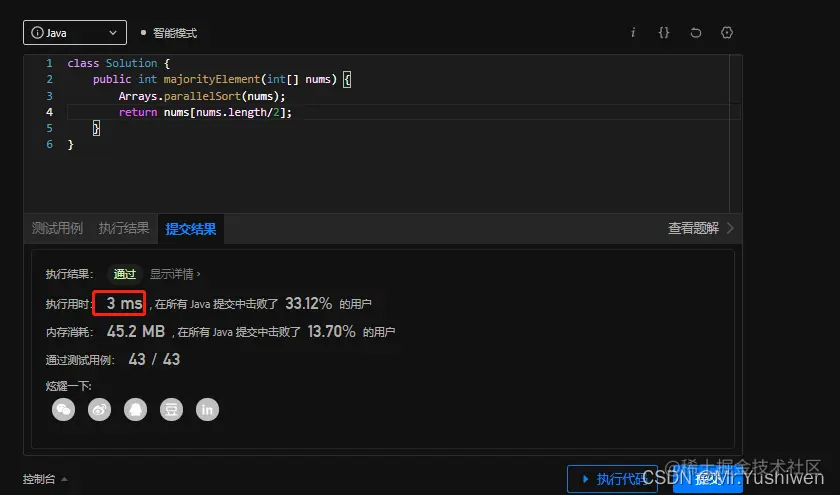The width and height of the screenshot is (840, 495).
Task: Click the 通过 status badge
Action: (125, 274)
